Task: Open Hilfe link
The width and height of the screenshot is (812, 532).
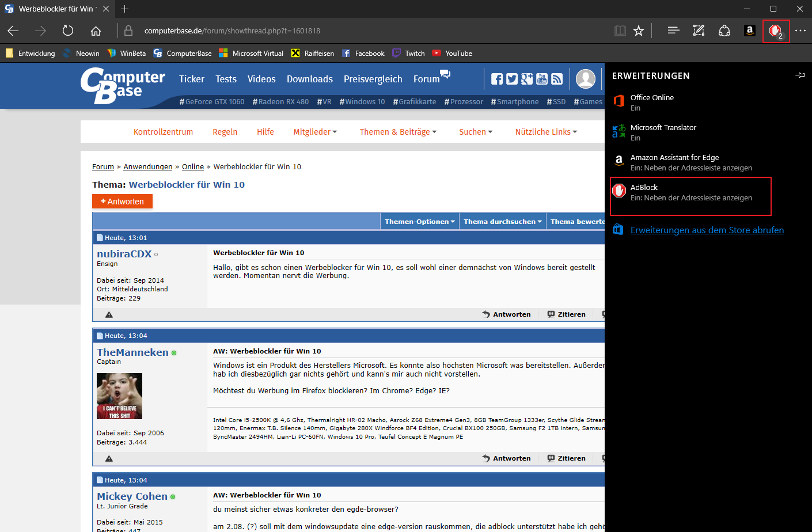Action: tap(265, 132)
